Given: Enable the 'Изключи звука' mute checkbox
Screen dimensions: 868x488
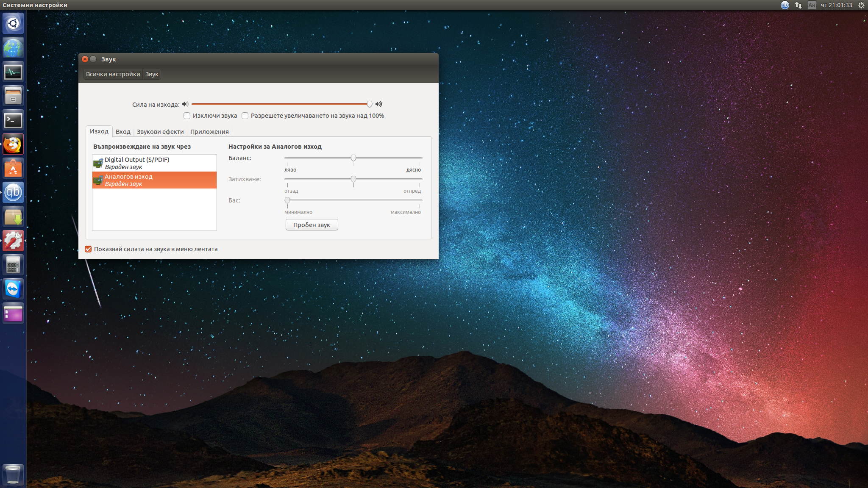Looking at the screenshot, I should 187,116.
